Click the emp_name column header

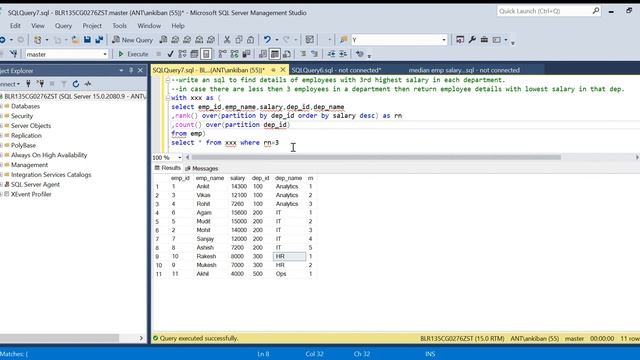point(210,178)
